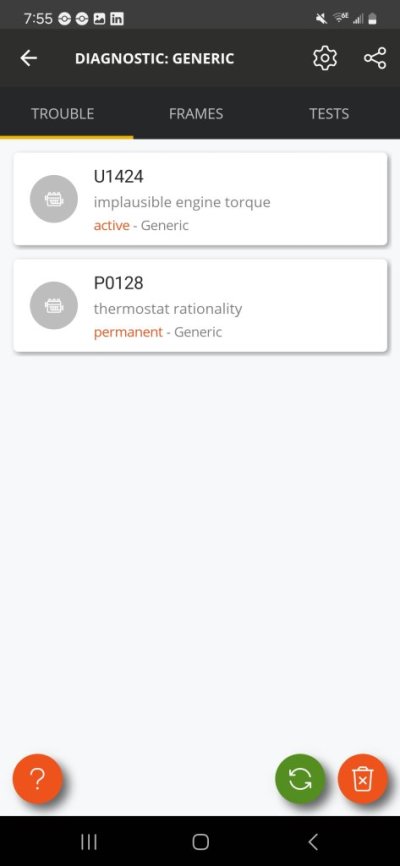Tap the DIAGNOSTIC: GENERIC title
This screenshot has width=400, height=866.
click(155, 59)
